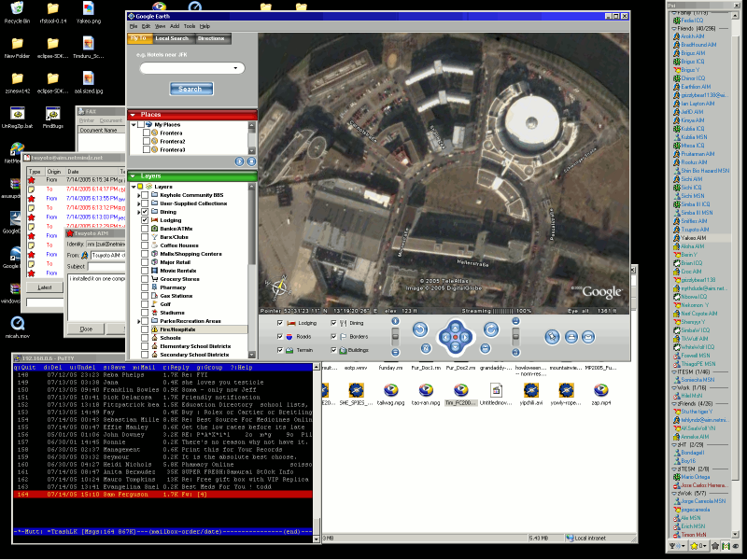
Task: Switch to the Local Search tab
Action: tap(173, 38)
